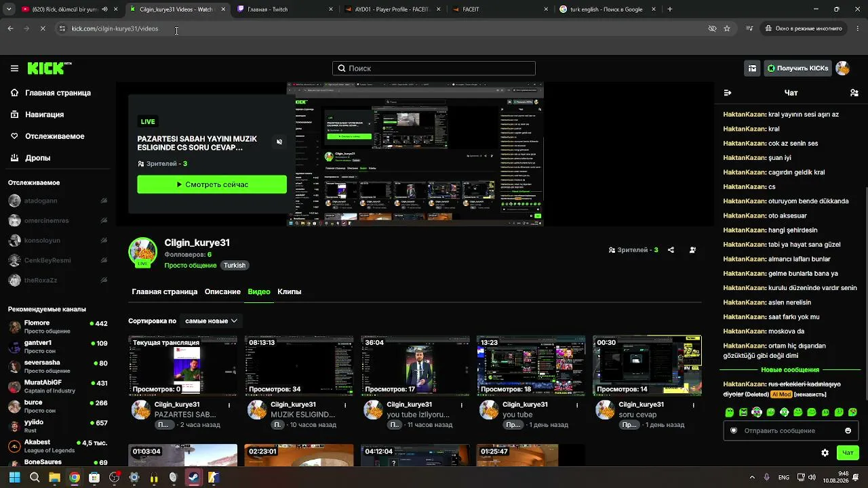Switch to the AYD01 FACEIT profile tab
This screenshot has width=868, height=488.
[392, 9]
